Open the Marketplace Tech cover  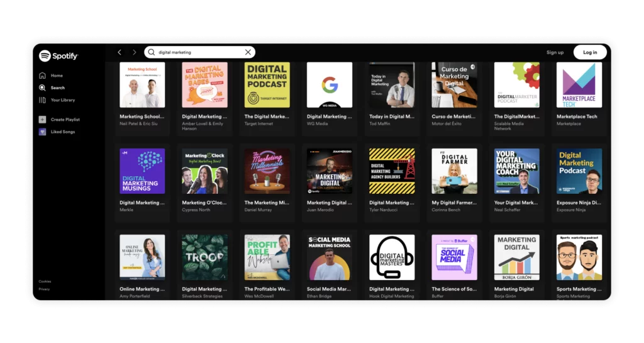579,85
